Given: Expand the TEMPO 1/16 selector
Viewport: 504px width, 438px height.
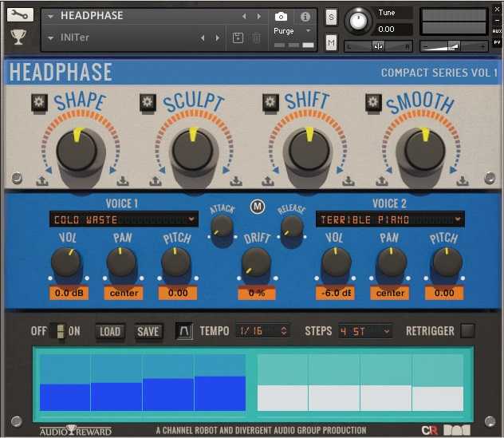Looking at the screenshot, I should (x=262, y=330).
